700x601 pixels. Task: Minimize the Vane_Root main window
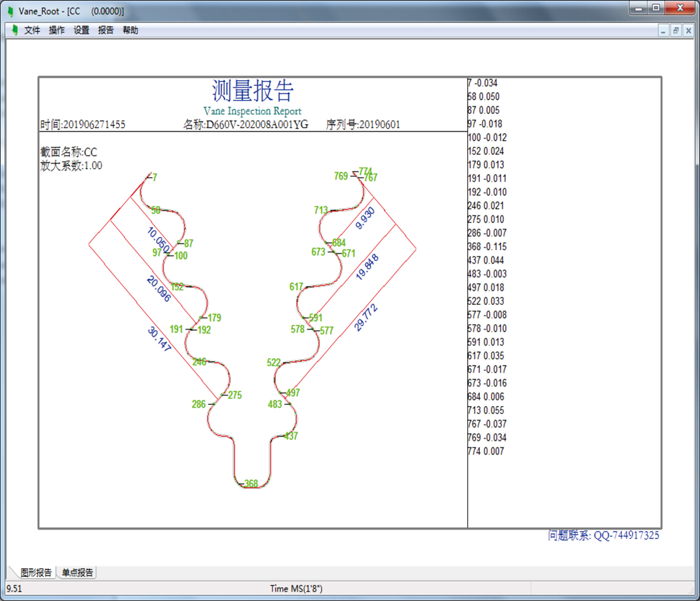pyautogui.click(x=639, y=8)
